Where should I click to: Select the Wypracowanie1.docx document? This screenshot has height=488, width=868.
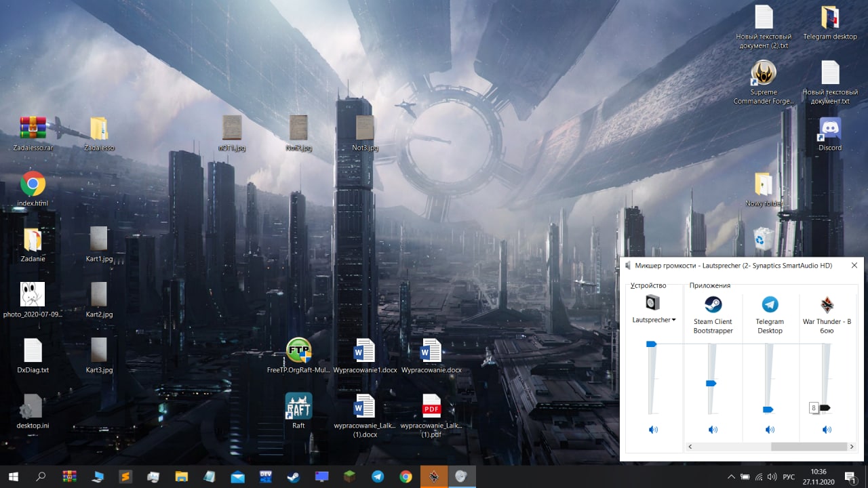pos(365,356)
